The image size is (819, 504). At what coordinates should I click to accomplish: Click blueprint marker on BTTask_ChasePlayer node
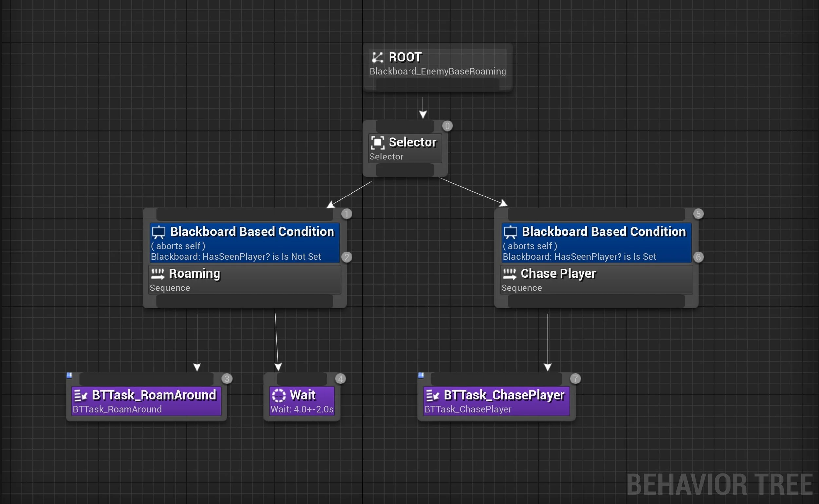coord(421,375)
